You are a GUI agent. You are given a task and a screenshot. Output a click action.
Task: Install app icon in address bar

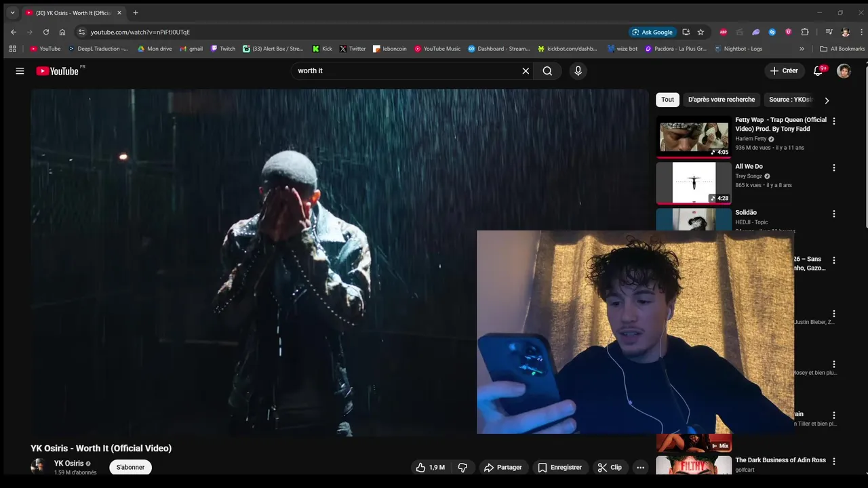pos(686,32)
